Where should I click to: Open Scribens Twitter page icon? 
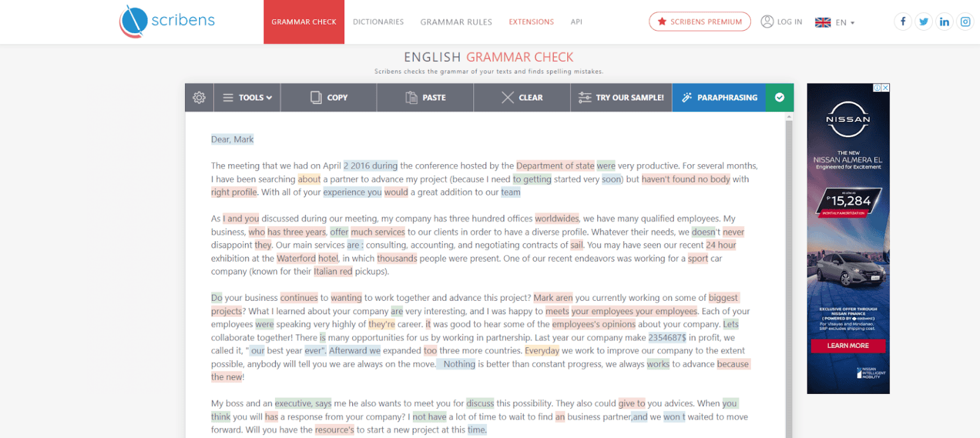(923, 22)
